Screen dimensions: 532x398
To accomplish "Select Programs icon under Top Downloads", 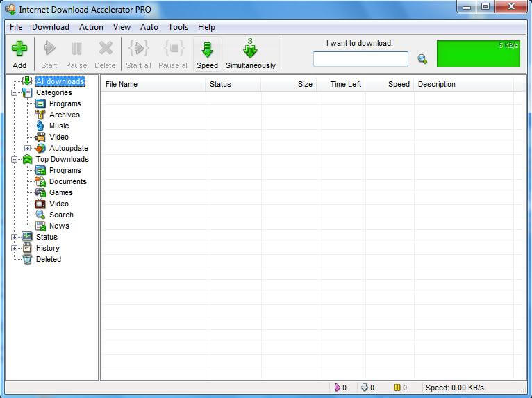I will click(x=40, y=170).
